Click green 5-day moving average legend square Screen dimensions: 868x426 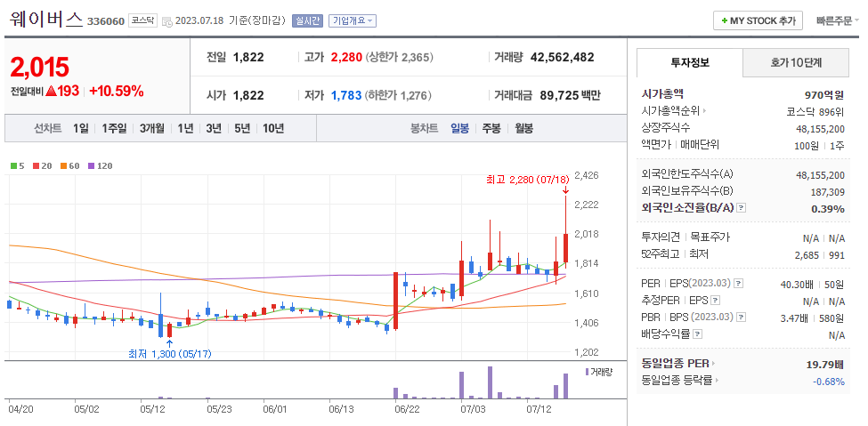tap(13, 165)
